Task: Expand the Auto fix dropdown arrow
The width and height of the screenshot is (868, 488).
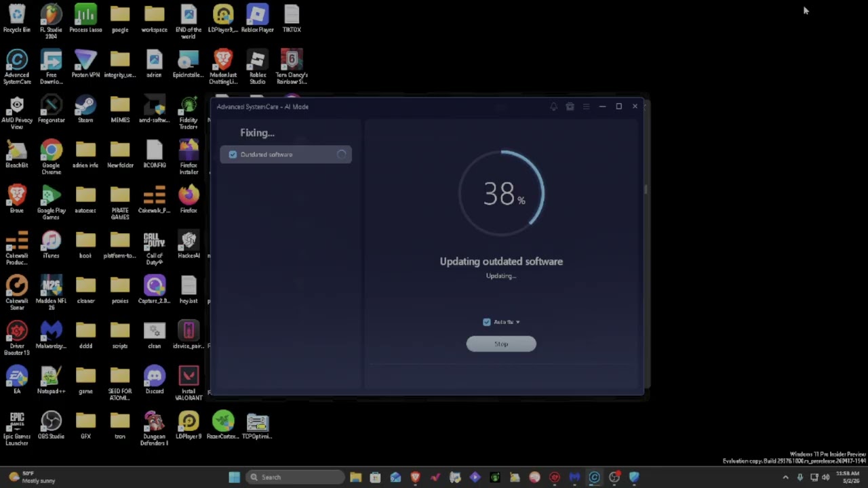Action: click(517, 322)
